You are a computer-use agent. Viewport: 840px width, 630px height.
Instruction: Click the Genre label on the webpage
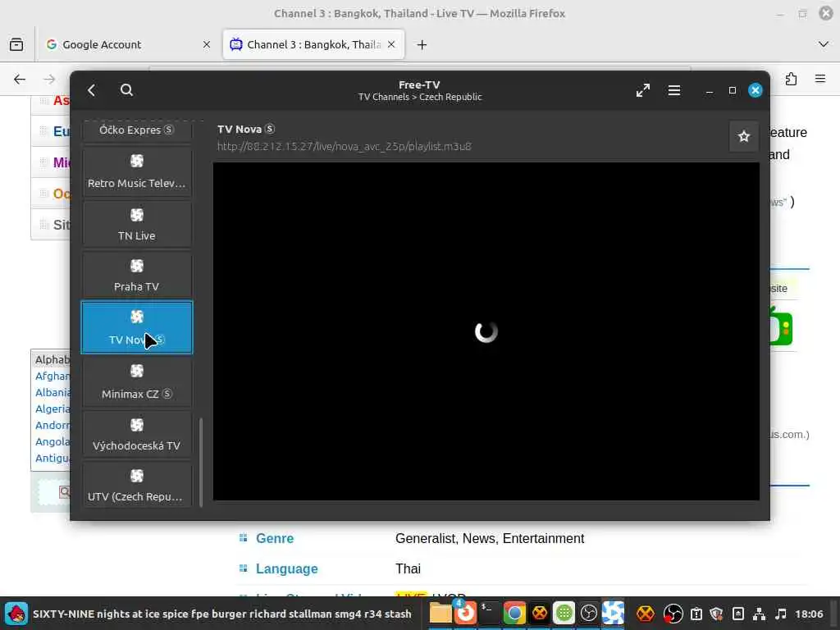[274, 538]
